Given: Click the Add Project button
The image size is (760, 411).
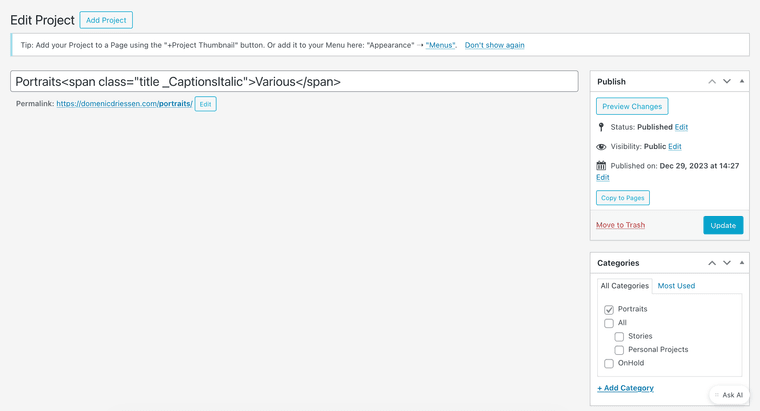Looking at the screenshot, I should pyautogui.click(x=106, y=20).
